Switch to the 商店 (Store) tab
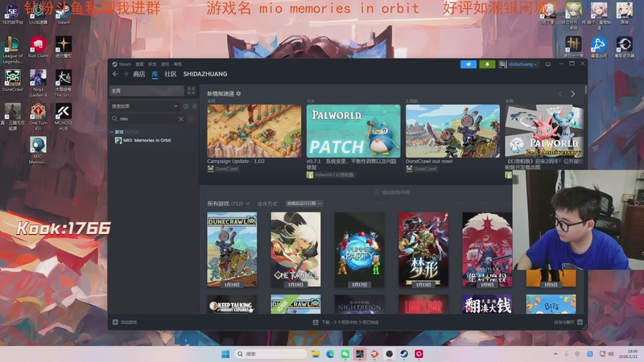This screenshot has width=644, height=362. tap(138, 74)
